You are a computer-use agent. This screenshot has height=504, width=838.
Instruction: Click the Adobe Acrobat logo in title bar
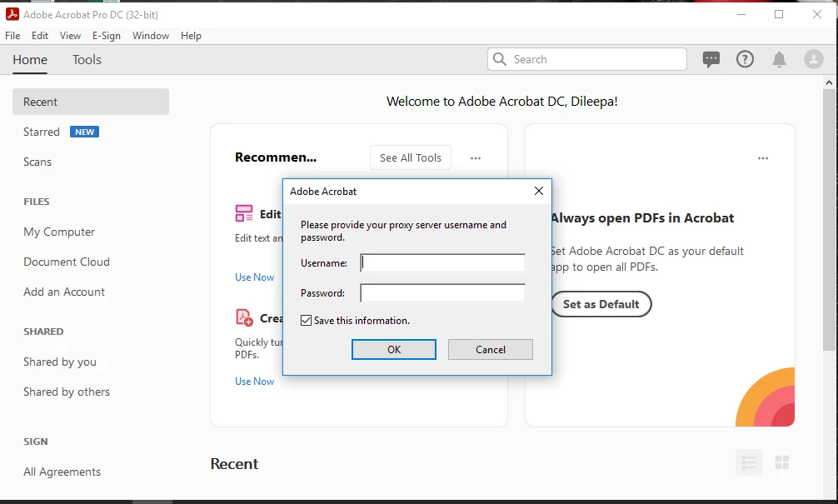[x=12, y=14]
